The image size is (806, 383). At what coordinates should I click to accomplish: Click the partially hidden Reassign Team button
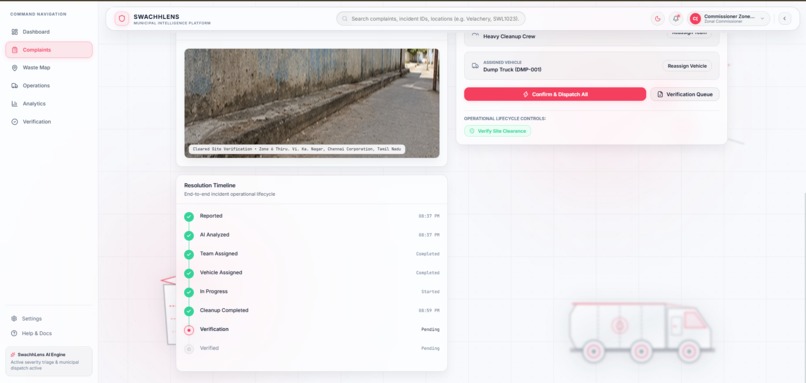point(689,33)
